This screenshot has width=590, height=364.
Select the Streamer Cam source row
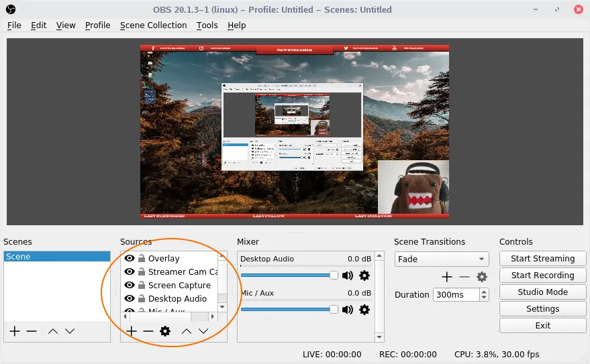169,271
